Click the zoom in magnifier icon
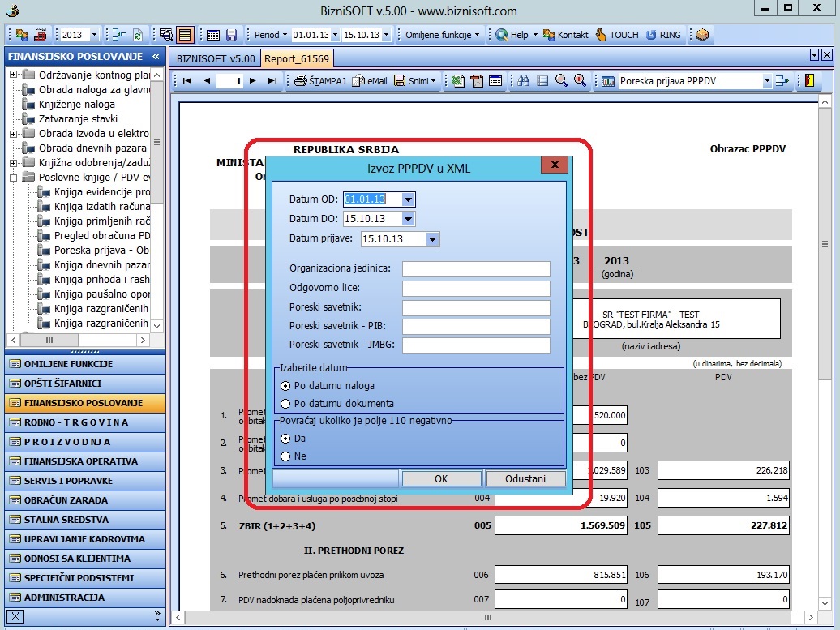 click(x=580, y=81)
